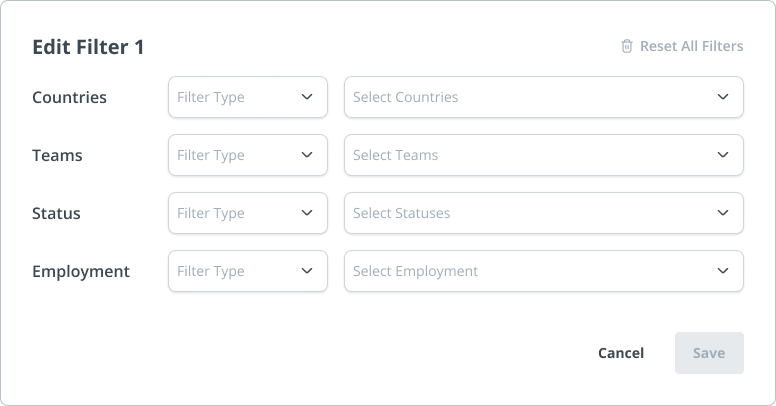Click chevron in Employment Filter Type box
Screen dimensions: 776x406
pyautogui.click(x=307, y=271)
